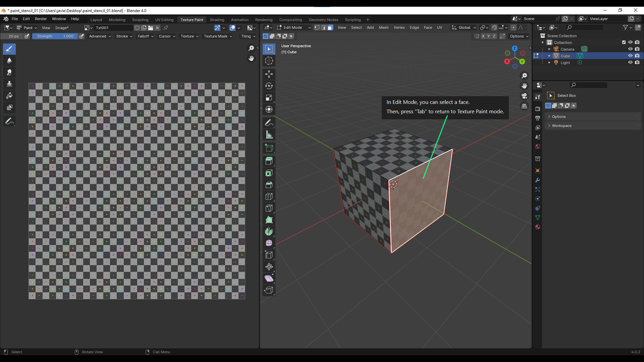Add a new workspace tab
Image resolution: width=644 pixels, height=362 pixels.
368,19
